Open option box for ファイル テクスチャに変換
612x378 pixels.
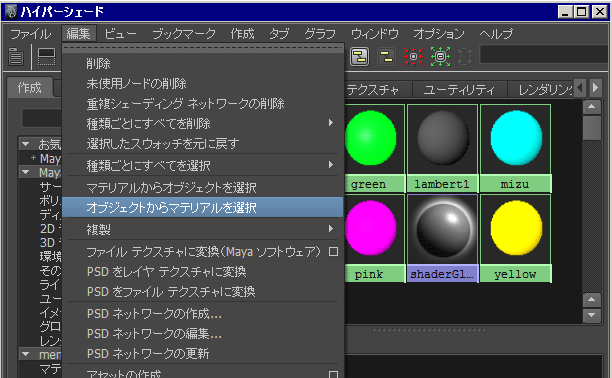pyautogui.click(x=333, y=252)
